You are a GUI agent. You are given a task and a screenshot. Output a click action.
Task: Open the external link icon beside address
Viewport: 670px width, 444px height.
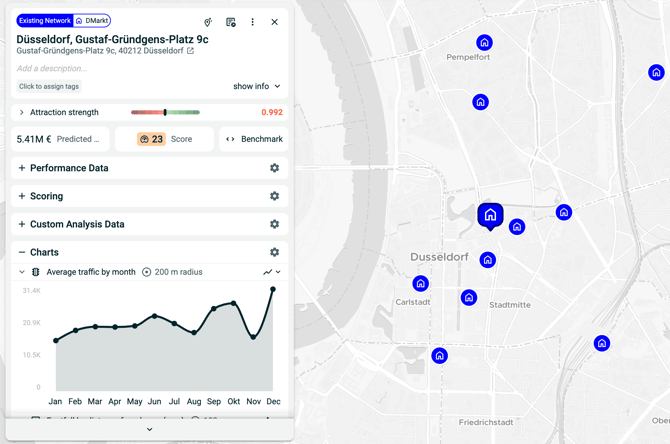tap(190, 51)
